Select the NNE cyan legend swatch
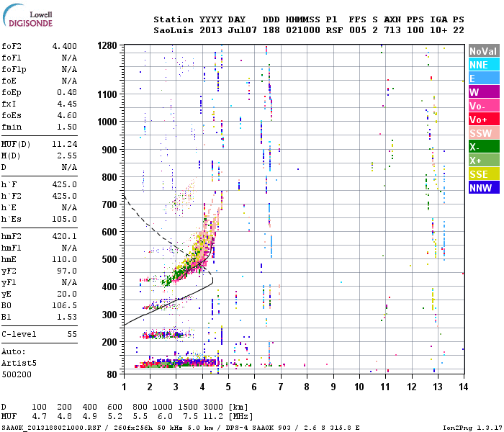 point(484,65)
